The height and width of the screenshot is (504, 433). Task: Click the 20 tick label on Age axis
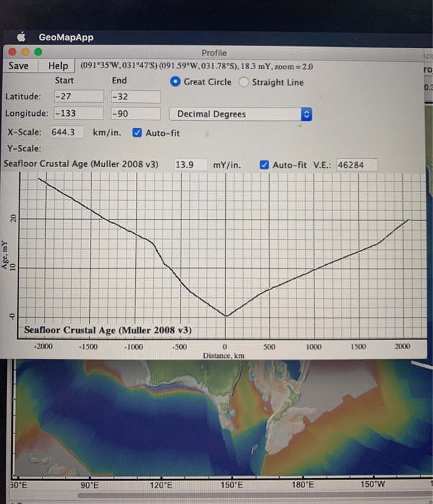point(13,219)
